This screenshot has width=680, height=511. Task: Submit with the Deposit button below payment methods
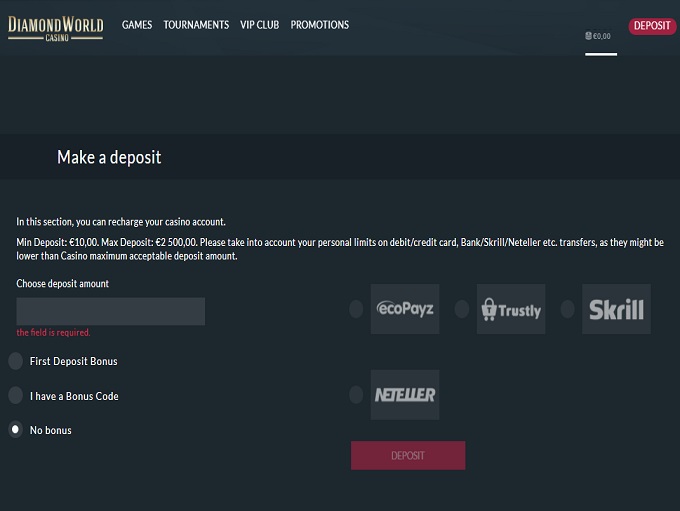click(x=408, y=455)
